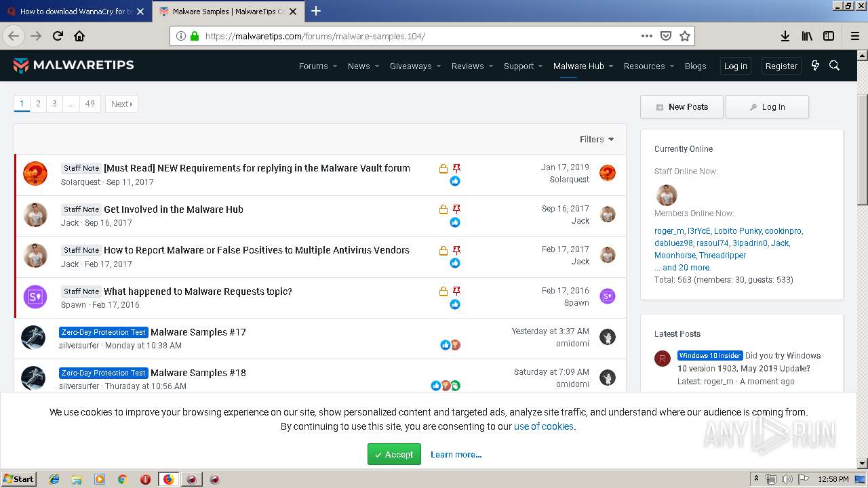Open How to Report Malware thread
The height and width of the screenshot is (488, 868).
(256, 250)
